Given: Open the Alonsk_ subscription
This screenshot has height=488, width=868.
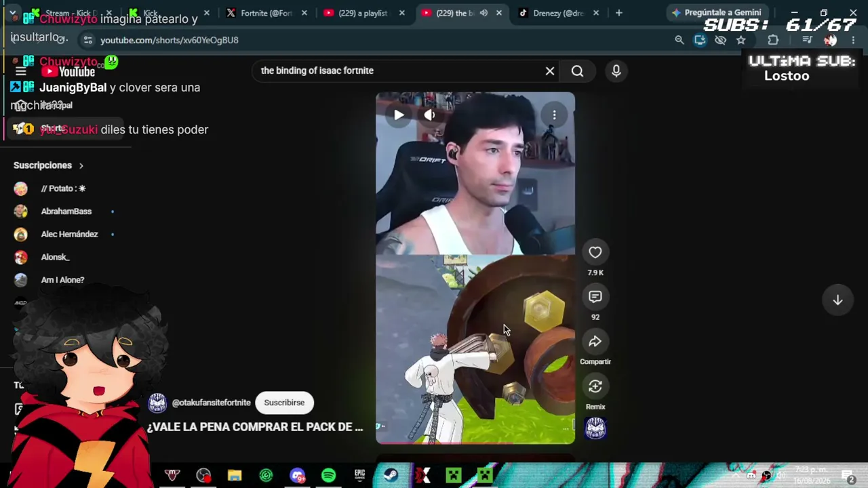Looking at the screenshot, I should tap(55, 257).
